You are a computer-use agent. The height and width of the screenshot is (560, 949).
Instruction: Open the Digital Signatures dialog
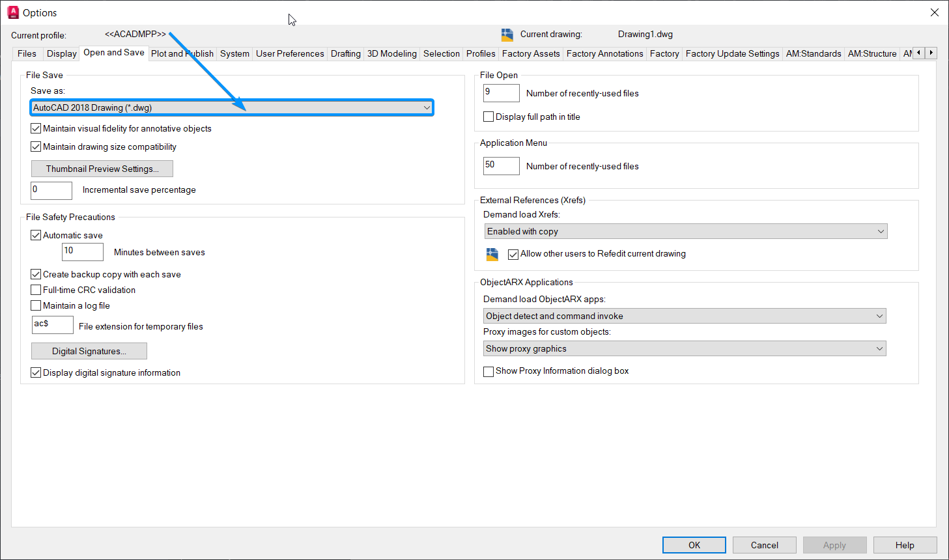point(89,350)
